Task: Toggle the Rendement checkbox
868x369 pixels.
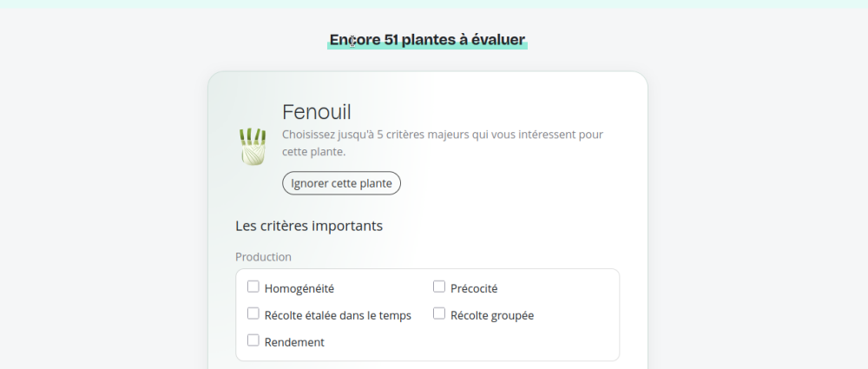Action: (253, 340)
